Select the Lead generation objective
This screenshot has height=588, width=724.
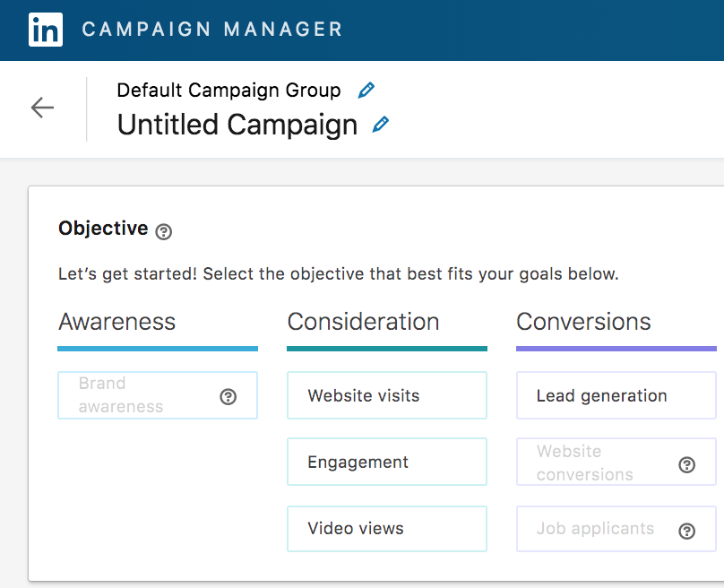coord(615,396)
